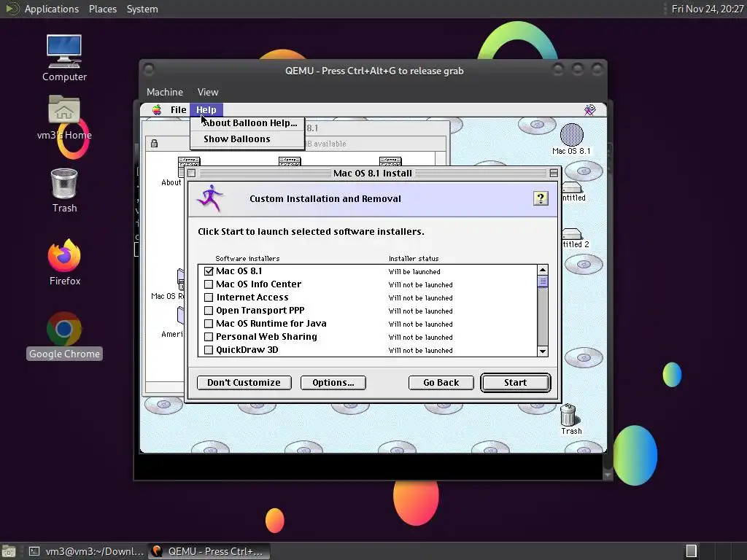Click the Options... button
This screenshot has width=747, height=560.
pyautogui.click(x=333, y=383)
